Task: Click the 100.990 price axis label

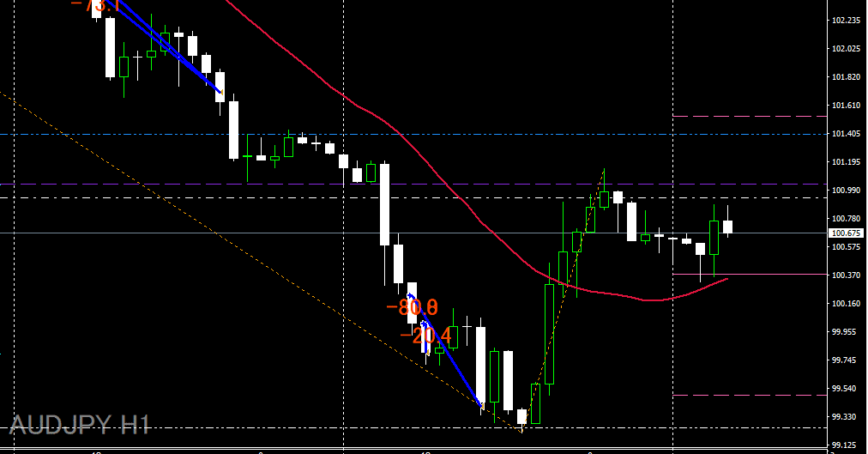Action: (x=846, y=190)
